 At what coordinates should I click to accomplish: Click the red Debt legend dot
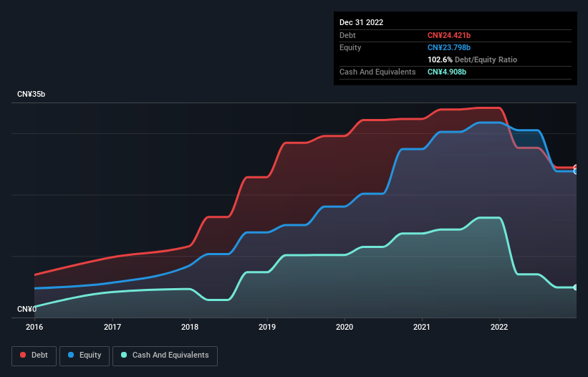click(x=23, y=355)
